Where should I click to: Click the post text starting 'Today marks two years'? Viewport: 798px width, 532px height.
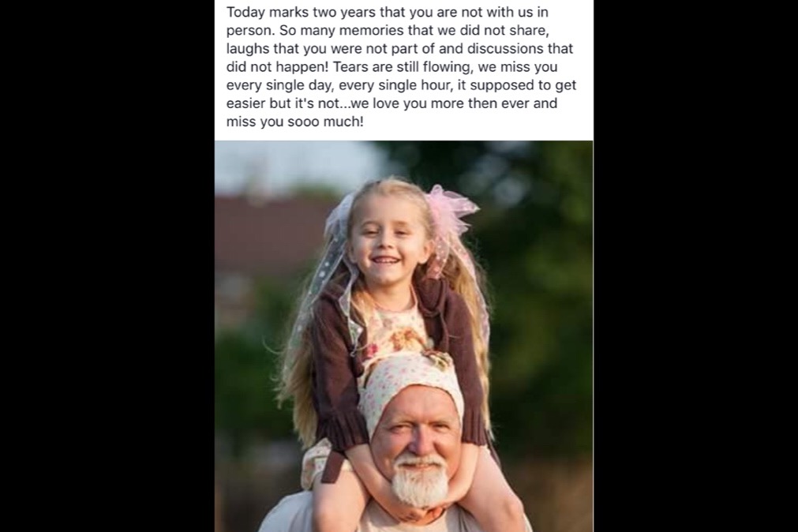(x=401, y=66)
